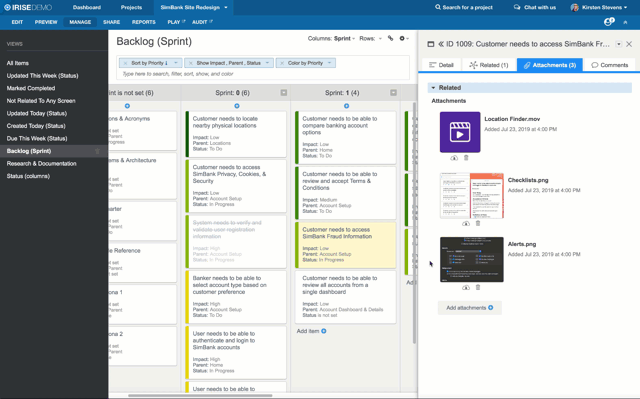Collapse the Sprint 0 column toggle
Image resolution: width=640 pixels, height=399 pixels.
pyautogui.click(x=284, y=93)
